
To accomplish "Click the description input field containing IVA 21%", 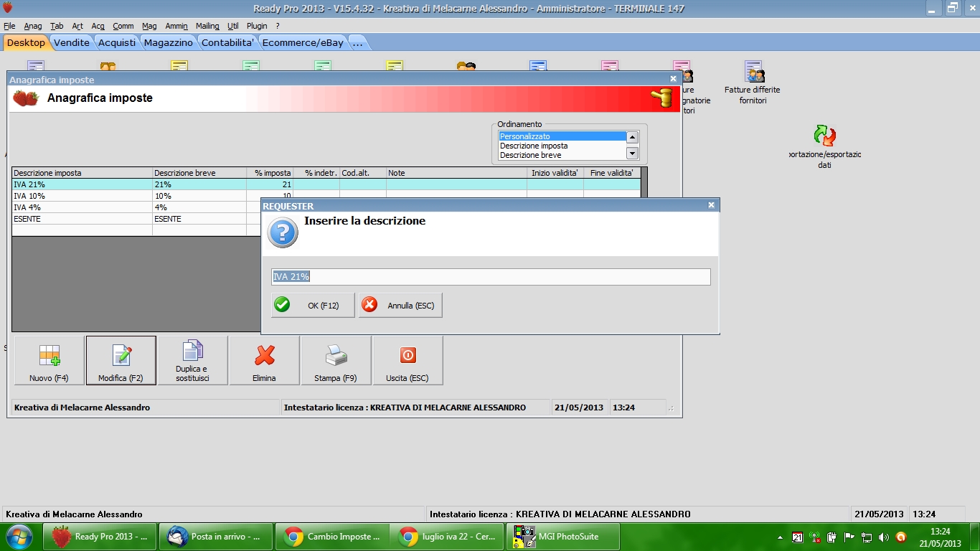I will pyautogui.click(x=491, y=277).
